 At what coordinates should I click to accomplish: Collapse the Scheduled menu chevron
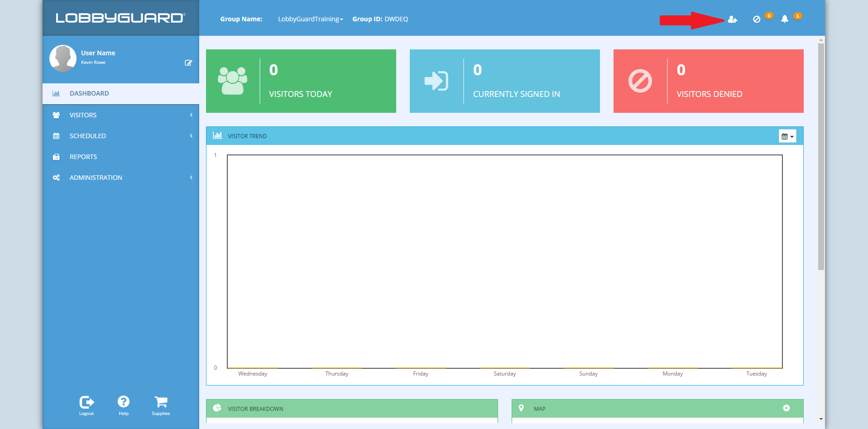(191, 135)
